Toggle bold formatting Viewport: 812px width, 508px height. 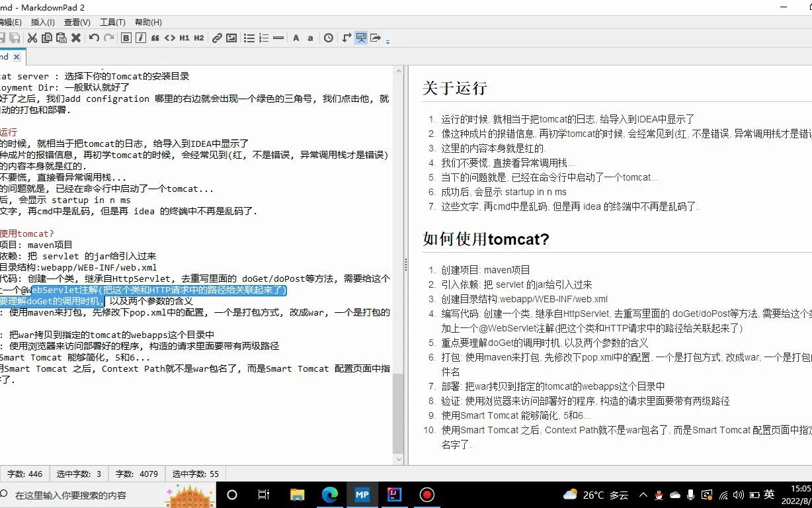(x=125, y=38)
